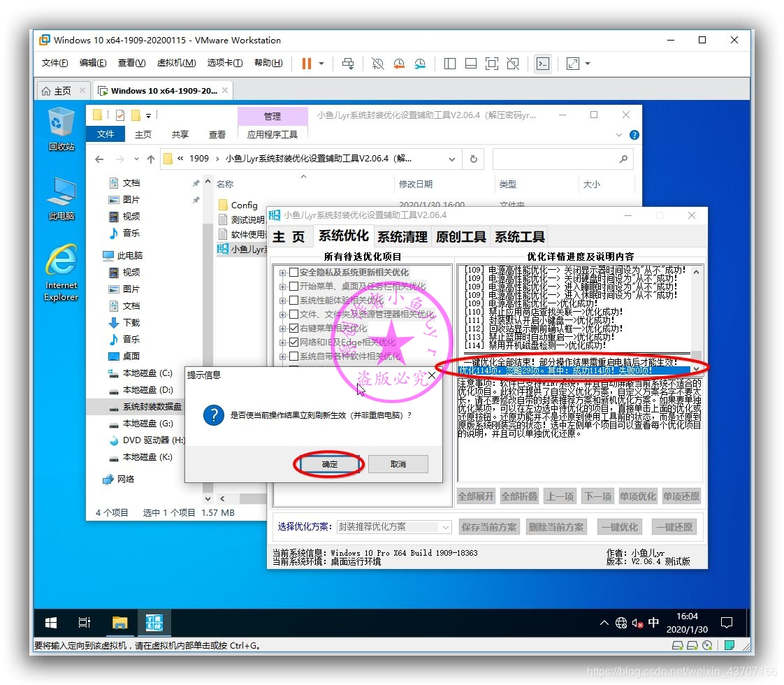The height and width of the screenshot is (685, 784).
Task: Select the Internet Explorer desktop icon
Action: 61,273
